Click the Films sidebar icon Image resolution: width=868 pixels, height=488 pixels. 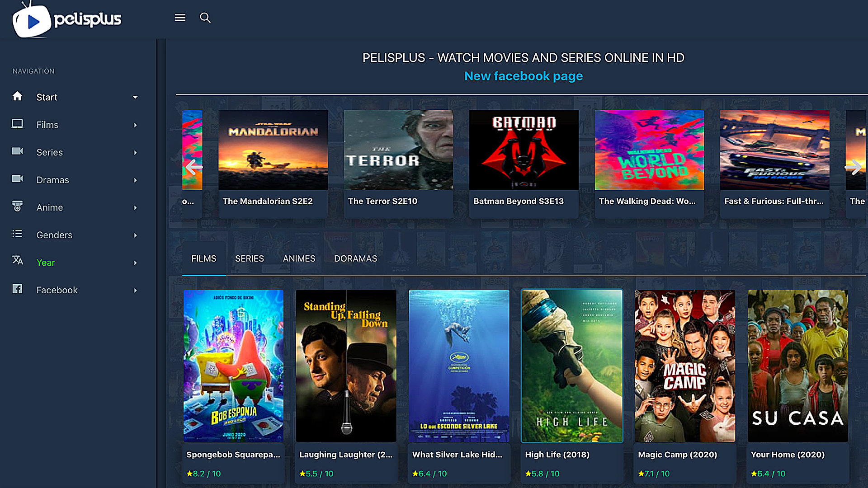pos(17,124)
